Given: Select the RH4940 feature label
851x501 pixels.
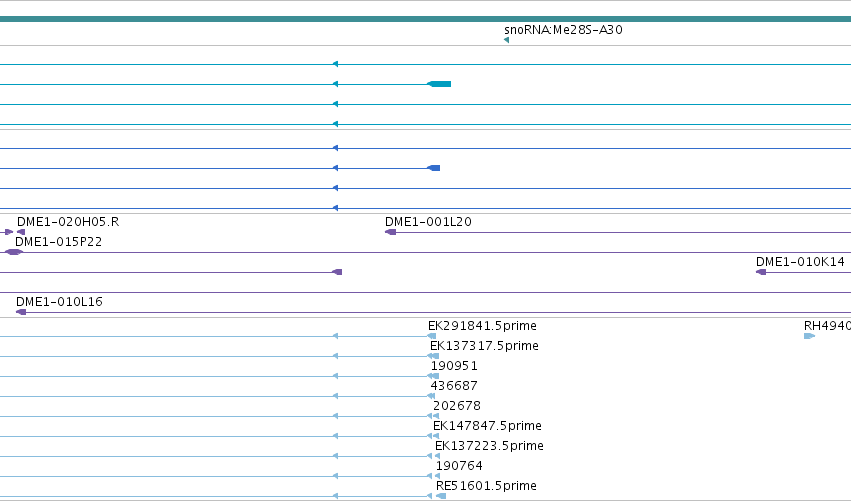Looking at the screenshot, I should point(827,326).
